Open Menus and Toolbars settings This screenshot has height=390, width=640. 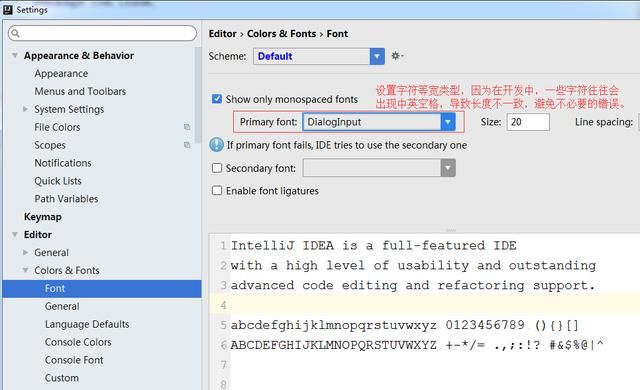tap(80, 91)
